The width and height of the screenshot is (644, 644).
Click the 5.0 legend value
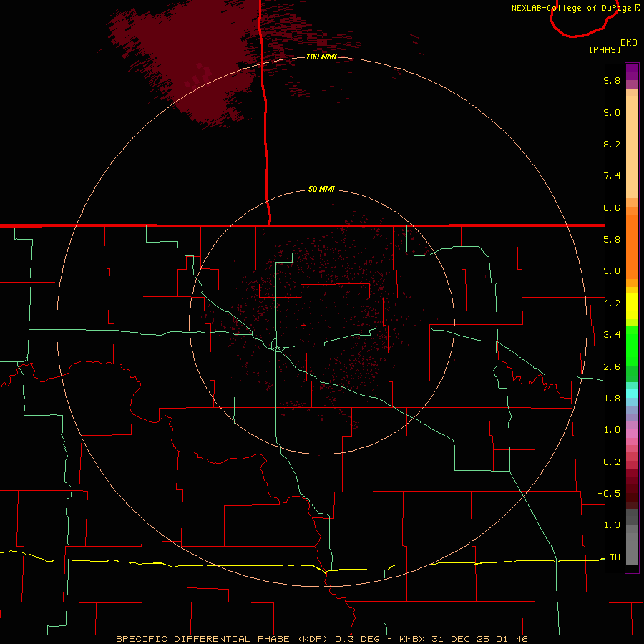point(612,271)
